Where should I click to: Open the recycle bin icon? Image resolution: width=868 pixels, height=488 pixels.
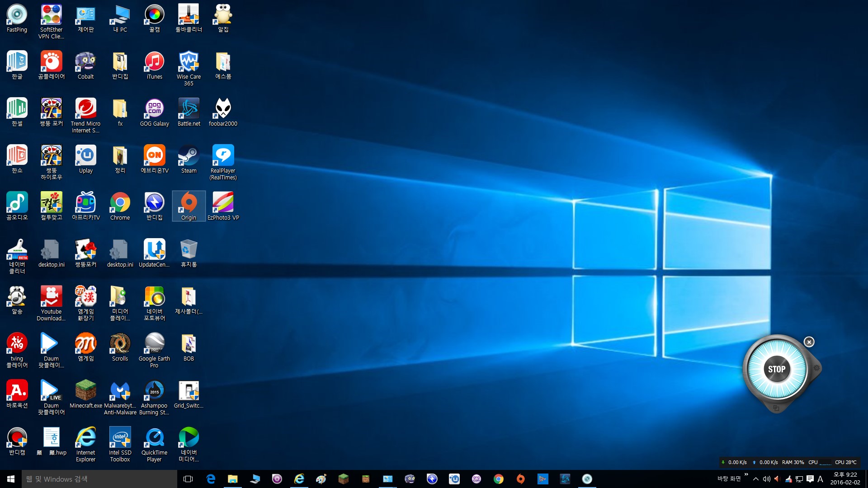189,253
